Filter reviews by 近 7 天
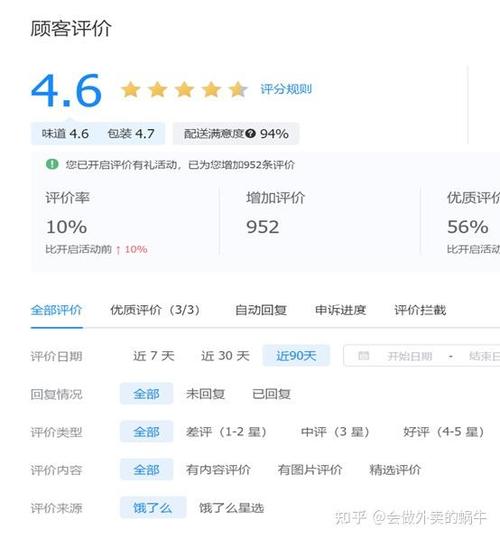This screenshot has height=539, width=500. click(154, 356)
